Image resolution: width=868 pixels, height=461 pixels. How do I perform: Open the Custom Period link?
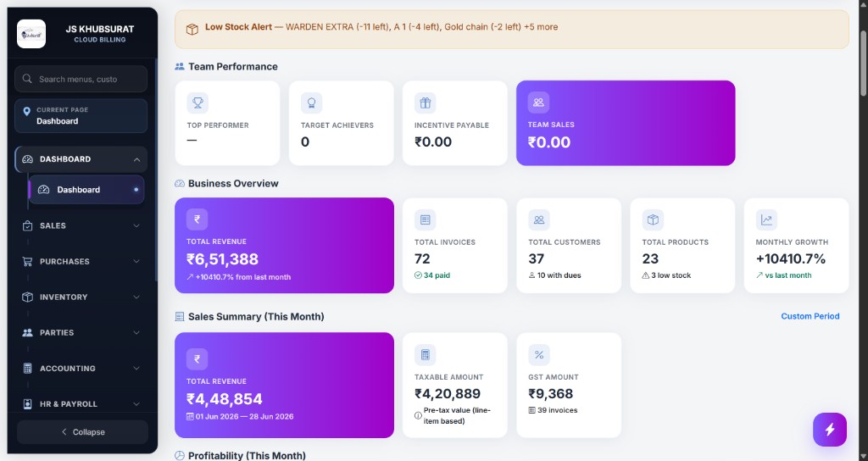tap(810, 317)
